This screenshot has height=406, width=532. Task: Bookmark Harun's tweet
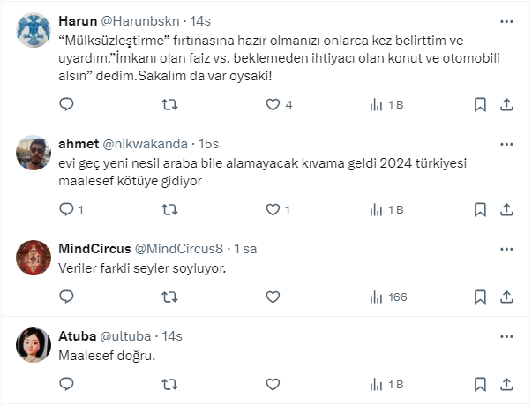click(x=480, y=104)
